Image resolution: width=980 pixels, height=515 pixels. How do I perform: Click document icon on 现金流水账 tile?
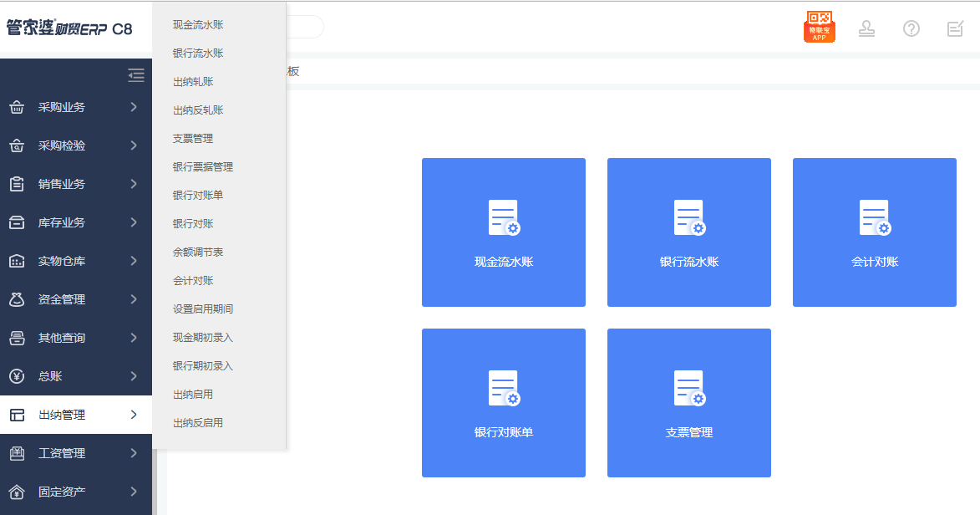click(505, 217)
